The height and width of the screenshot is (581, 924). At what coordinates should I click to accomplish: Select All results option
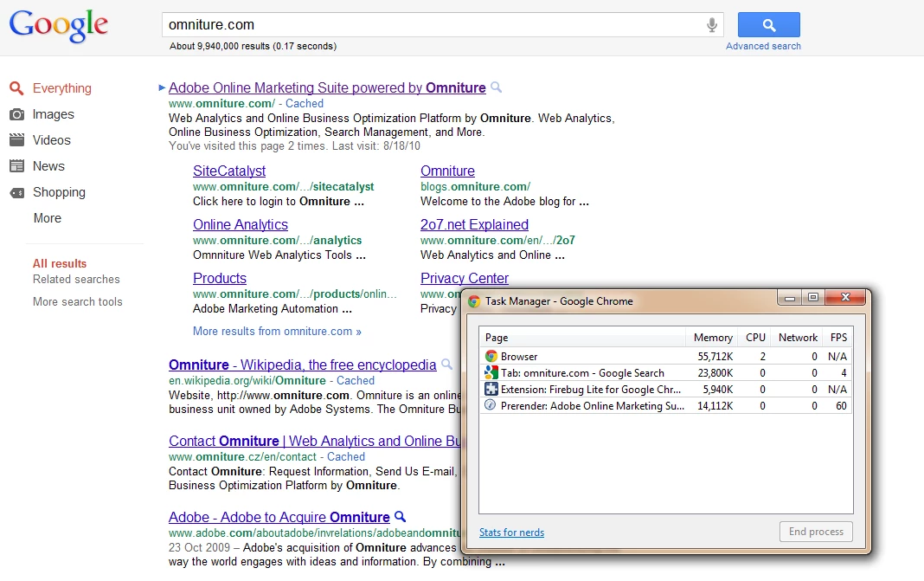(x=60, y=264)
